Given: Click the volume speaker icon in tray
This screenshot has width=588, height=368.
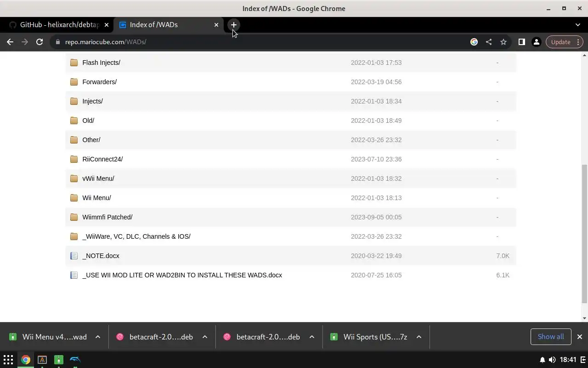Looking at the screenshot, I should pos(552,360).
